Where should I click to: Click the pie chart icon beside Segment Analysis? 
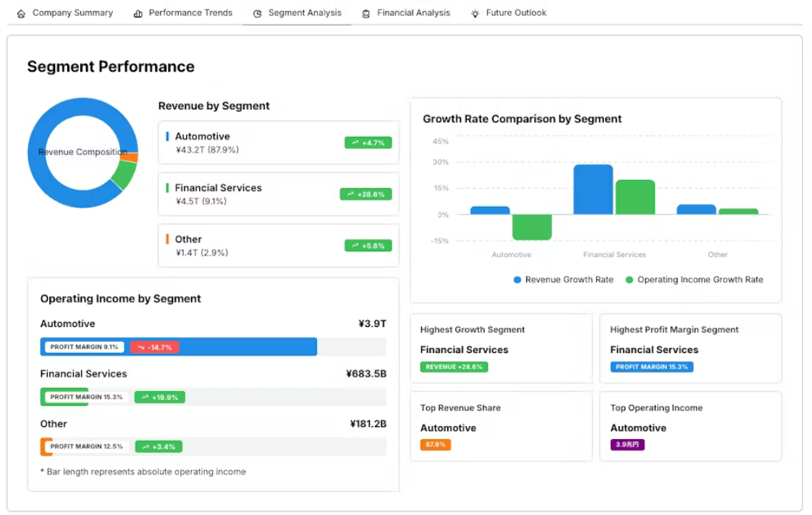[258, 14]
